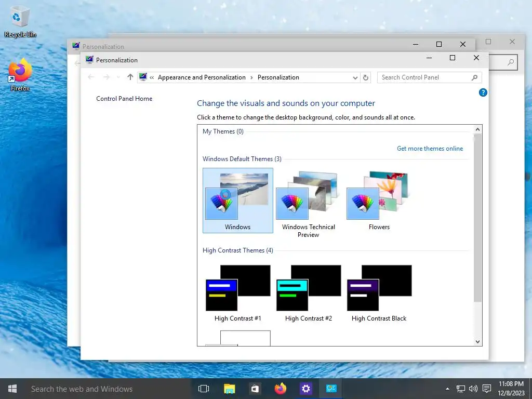Click the High Contrast Themes (4) header
The image size is (532, 399).
(x=238, y=250)
